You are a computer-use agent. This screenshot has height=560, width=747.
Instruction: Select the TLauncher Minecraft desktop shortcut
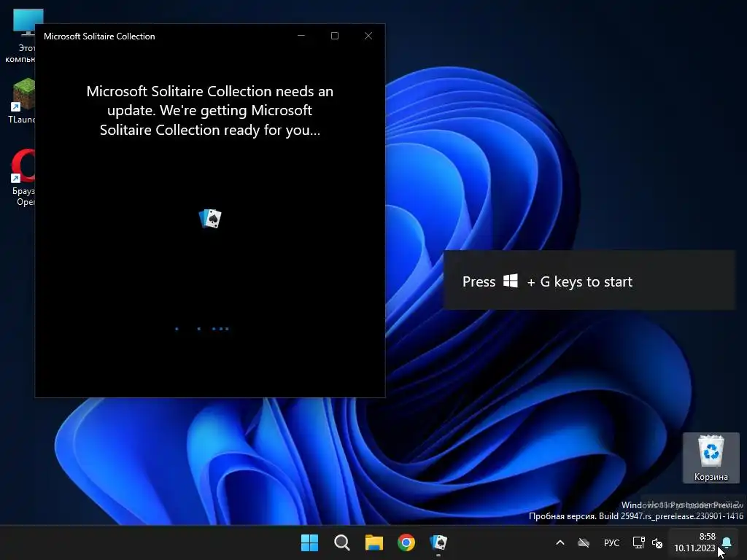click(23, 101)
